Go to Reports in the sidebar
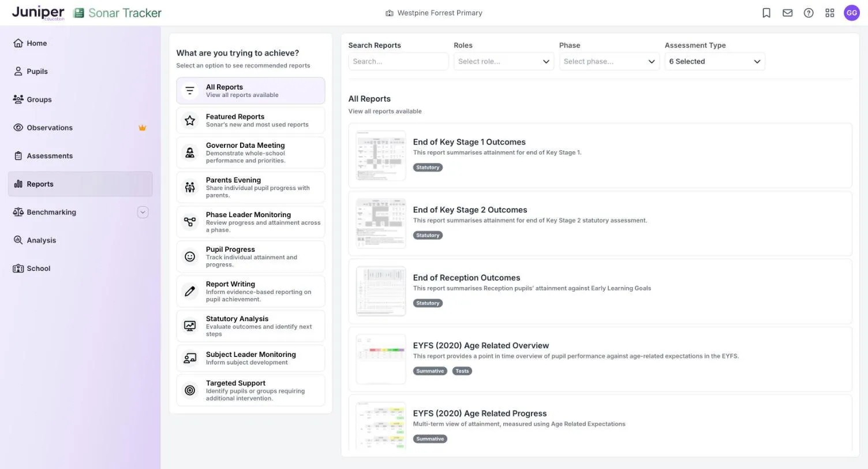This screenshot has height=469, width=868. coord(80,184)
